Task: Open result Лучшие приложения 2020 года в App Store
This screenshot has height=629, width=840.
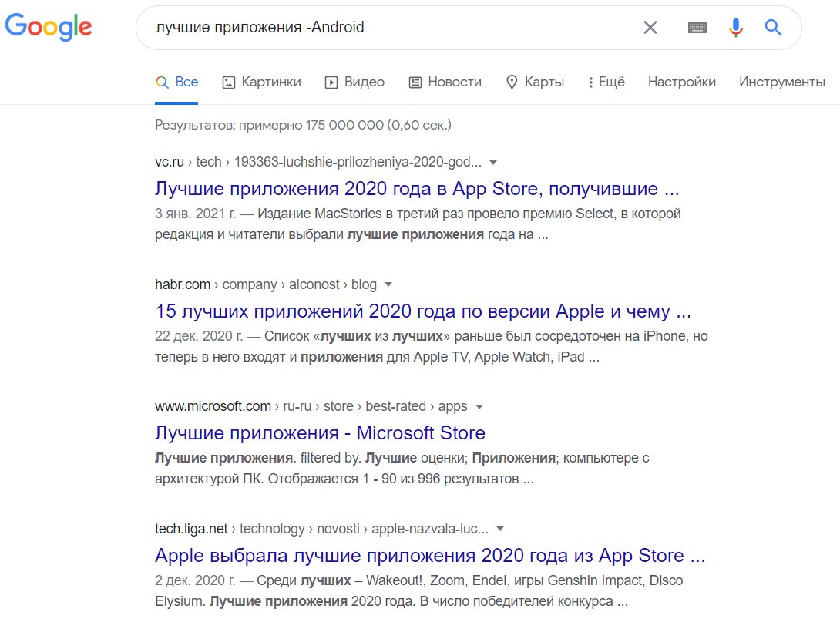Action: (417, 189)
